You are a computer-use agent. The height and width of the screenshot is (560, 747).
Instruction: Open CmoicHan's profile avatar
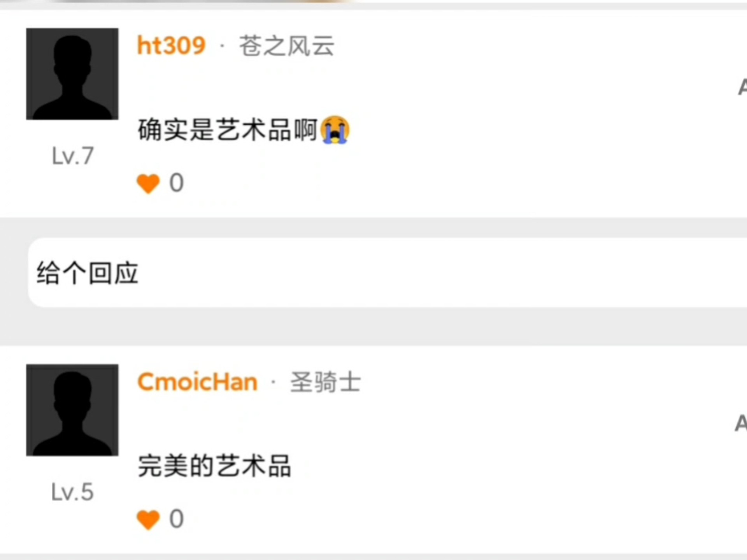point(72,410)
